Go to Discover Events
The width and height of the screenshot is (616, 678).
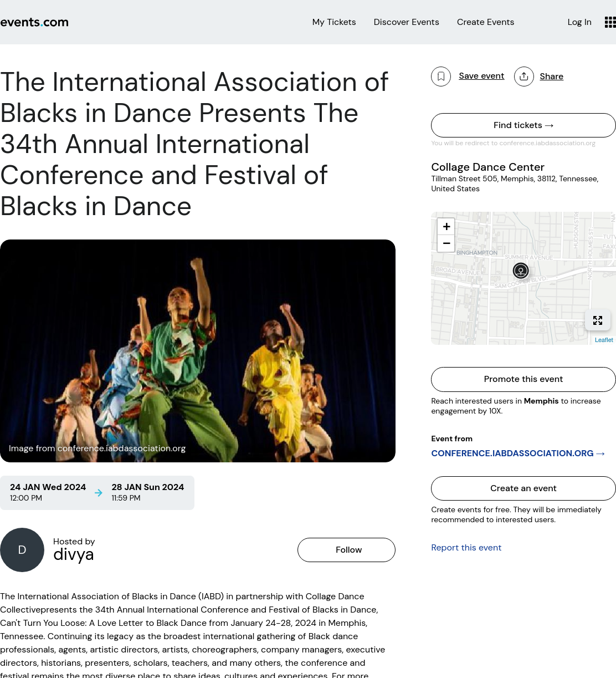pos(407,22)
